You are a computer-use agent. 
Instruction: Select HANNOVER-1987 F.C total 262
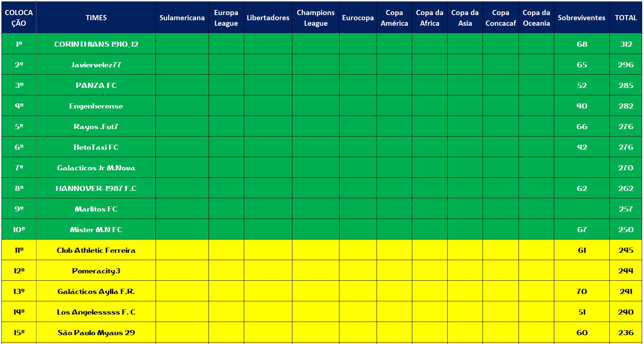[626, 188]
